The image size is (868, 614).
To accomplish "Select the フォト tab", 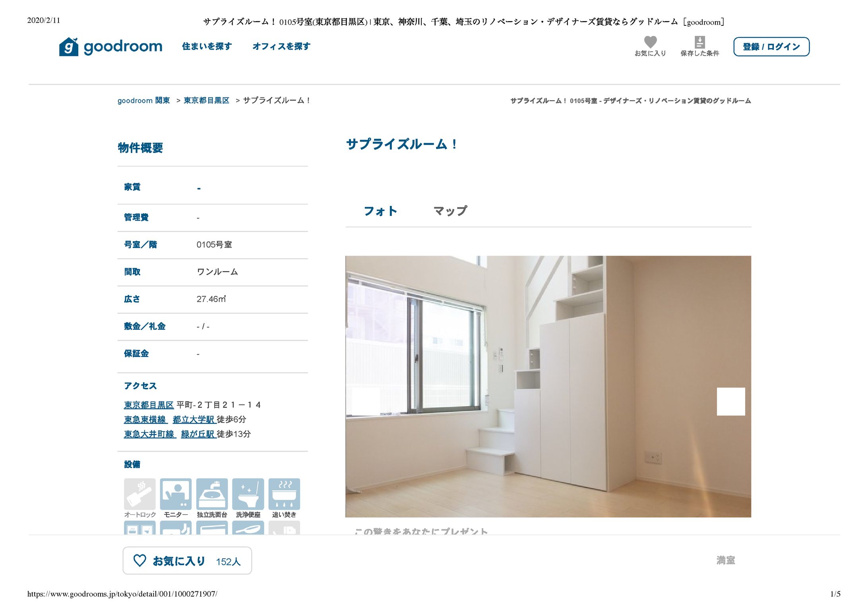I will click(380, 211).
